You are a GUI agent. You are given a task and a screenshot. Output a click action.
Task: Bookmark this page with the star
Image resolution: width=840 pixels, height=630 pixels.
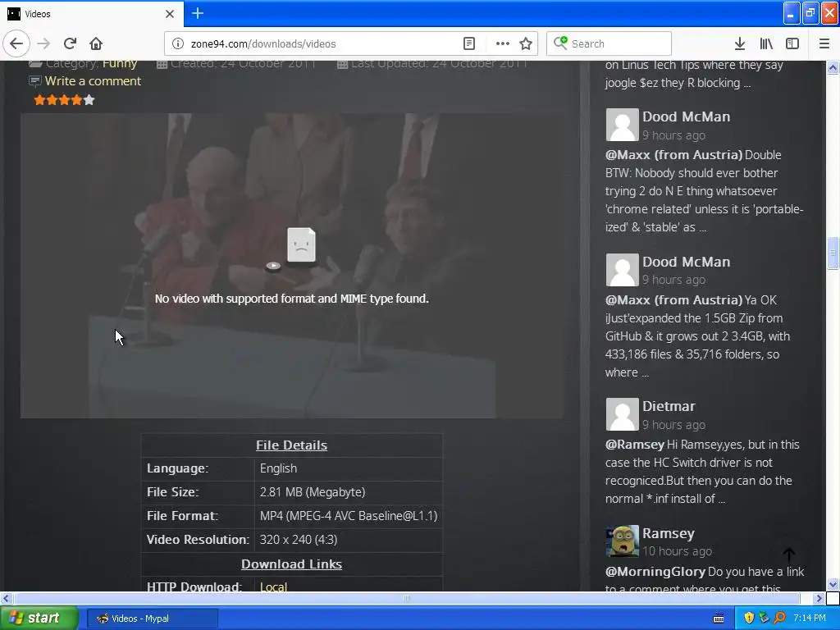[526, 43]
